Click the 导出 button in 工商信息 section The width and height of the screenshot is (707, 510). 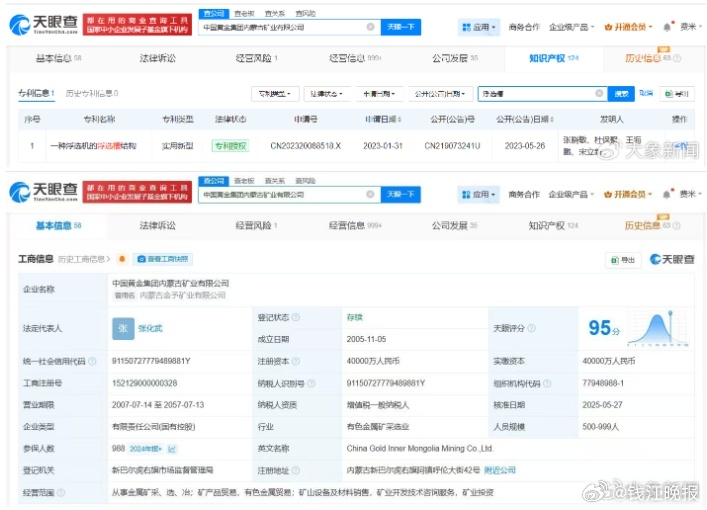(x=623, y=260)
